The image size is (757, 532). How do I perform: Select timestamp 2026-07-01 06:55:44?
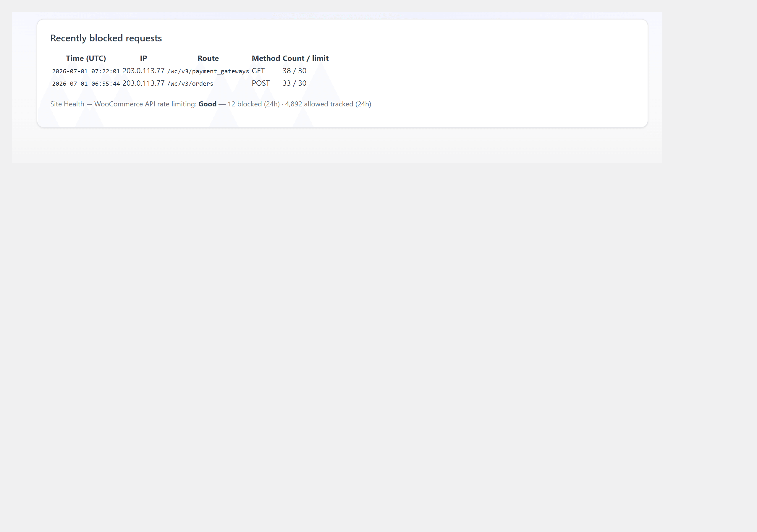(86, 84)
